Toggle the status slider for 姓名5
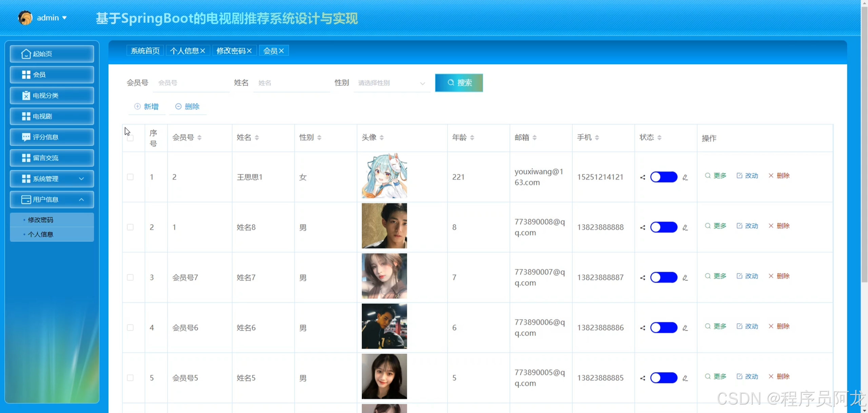This screenshot has width=868, height=413. [664, 378]
